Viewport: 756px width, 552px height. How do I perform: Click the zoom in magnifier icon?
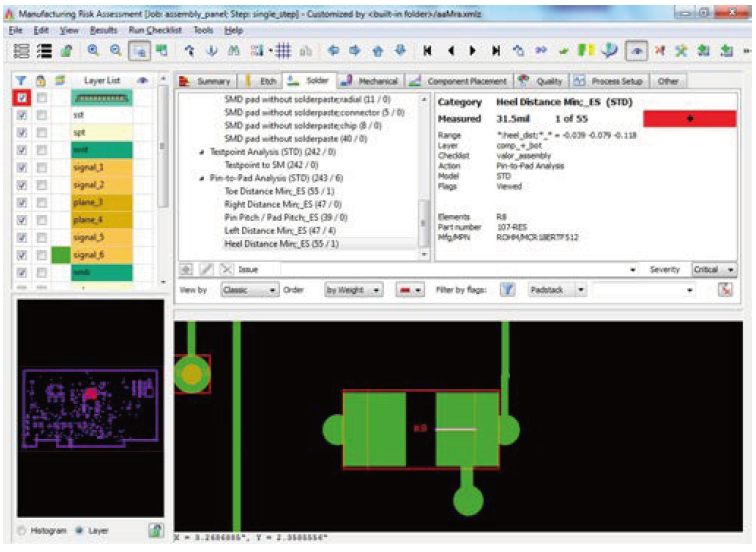pos(93,50)
